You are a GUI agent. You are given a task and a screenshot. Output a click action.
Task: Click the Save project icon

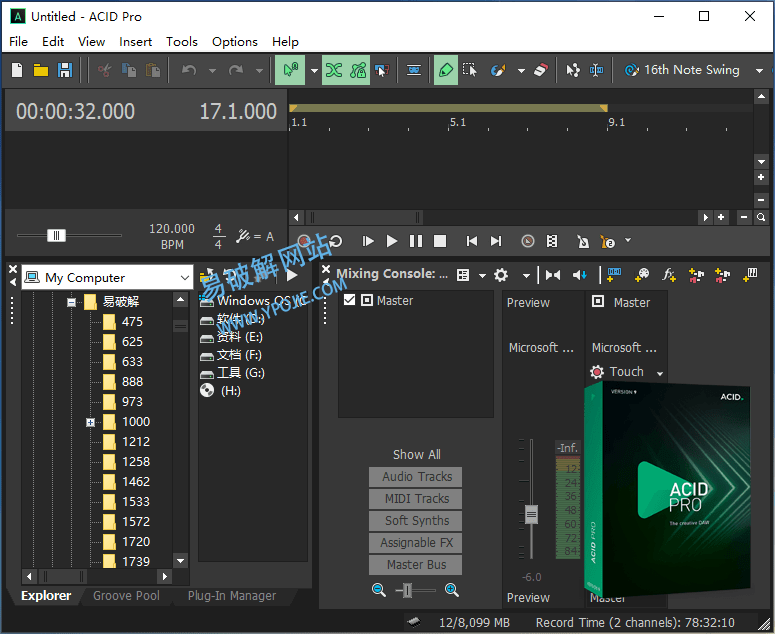(65, 70)
